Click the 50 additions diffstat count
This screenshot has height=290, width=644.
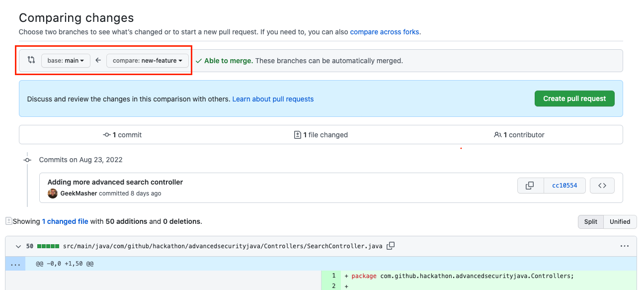pyautogui.click(x=126, y=221)
